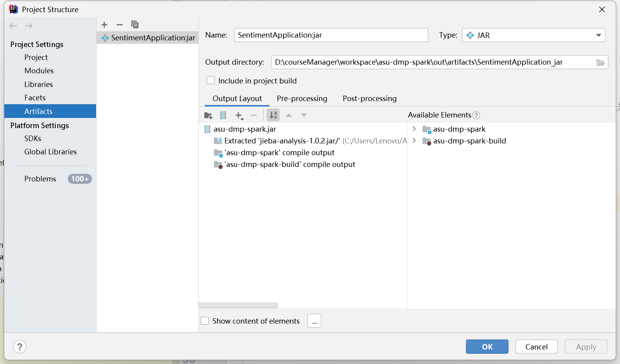620x364 pixels.
Task: Edit the Output directory path field
Action: tap(433, 62)
